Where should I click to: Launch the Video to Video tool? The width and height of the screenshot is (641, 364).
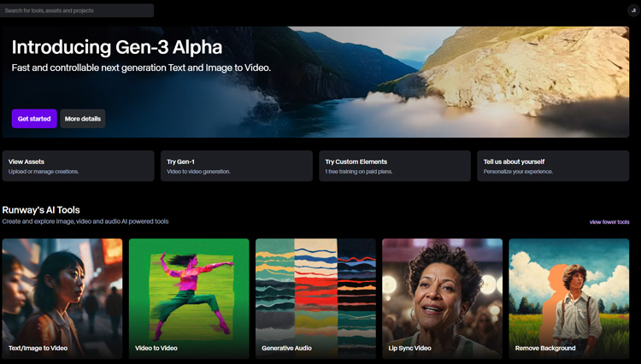point(189,297)
